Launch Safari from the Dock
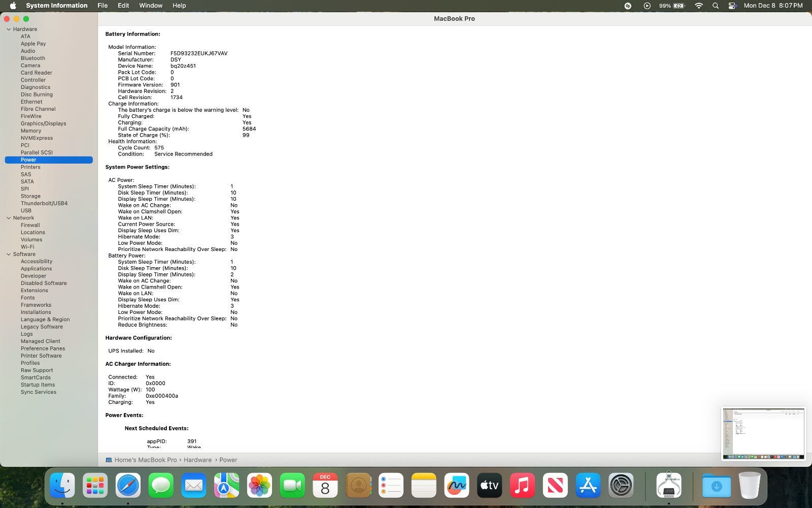 coord(128,486)
